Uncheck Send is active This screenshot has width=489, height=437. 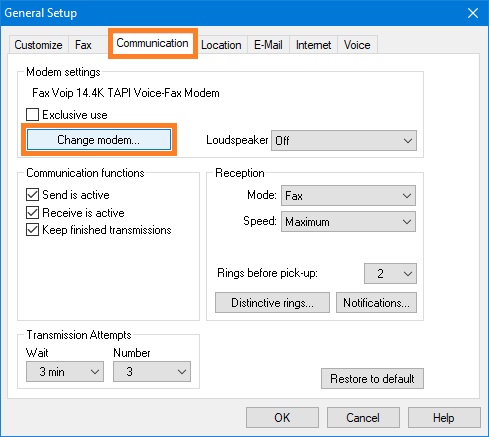point(32,195)
